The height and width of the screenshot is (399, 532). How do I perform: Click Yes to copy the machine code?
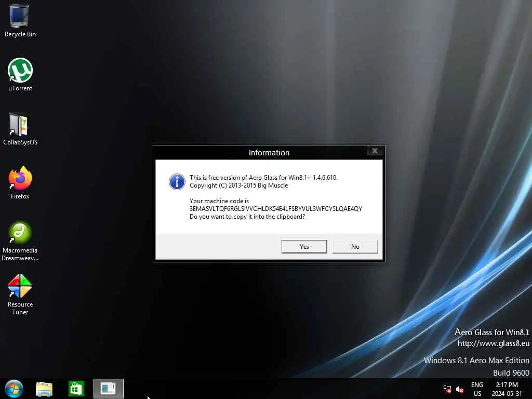304,247
